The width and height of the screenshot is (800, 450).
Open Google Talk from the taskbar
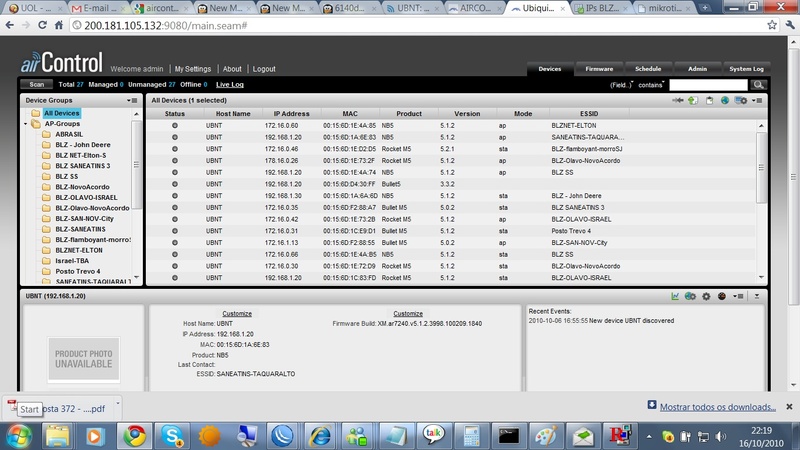433,436
